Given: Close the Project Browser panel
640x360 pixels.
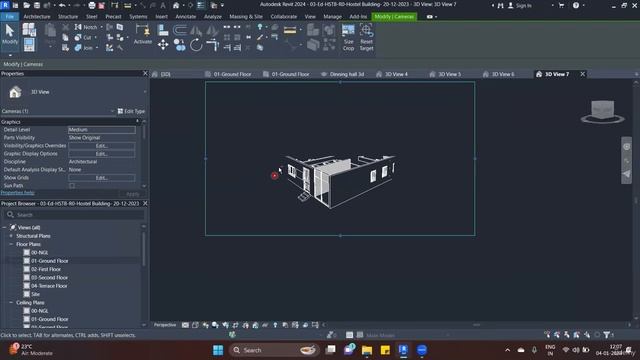Looking at the screenshot, I should 145,203.
